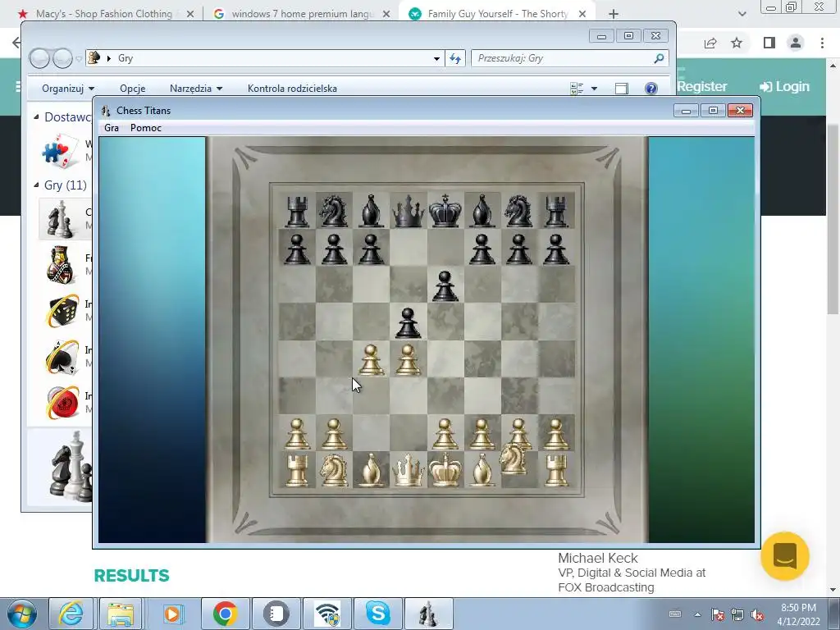Open Chrome tab search dropdown
Viewport: 840px width, 630px height.
742,14
